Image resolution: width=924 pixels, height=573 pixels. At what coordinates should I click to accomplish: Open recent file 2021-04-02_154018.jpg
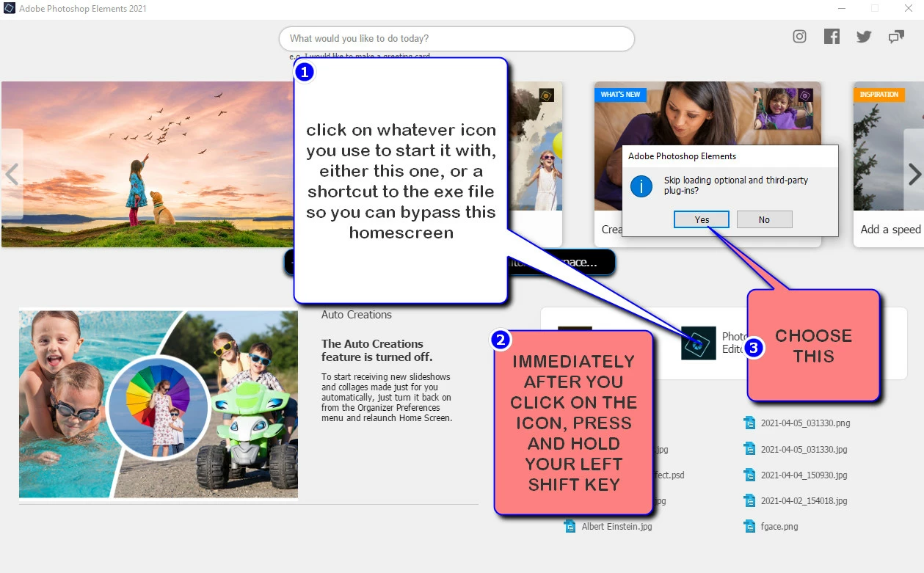coord(804,500)
